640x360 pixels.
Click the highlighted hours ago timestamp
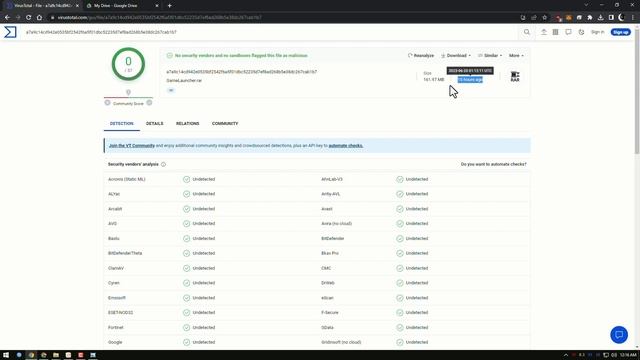pos(470,80)
